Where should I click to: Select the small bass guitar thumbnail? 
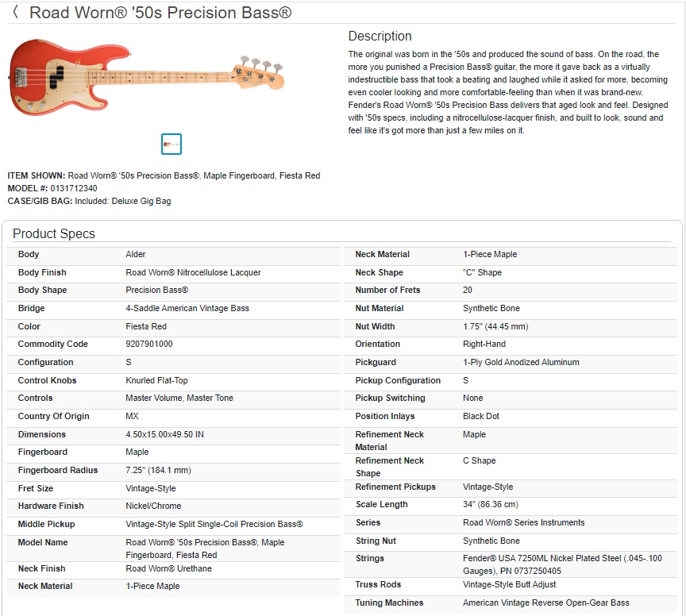pyautogui.click(x=171, y=144)
